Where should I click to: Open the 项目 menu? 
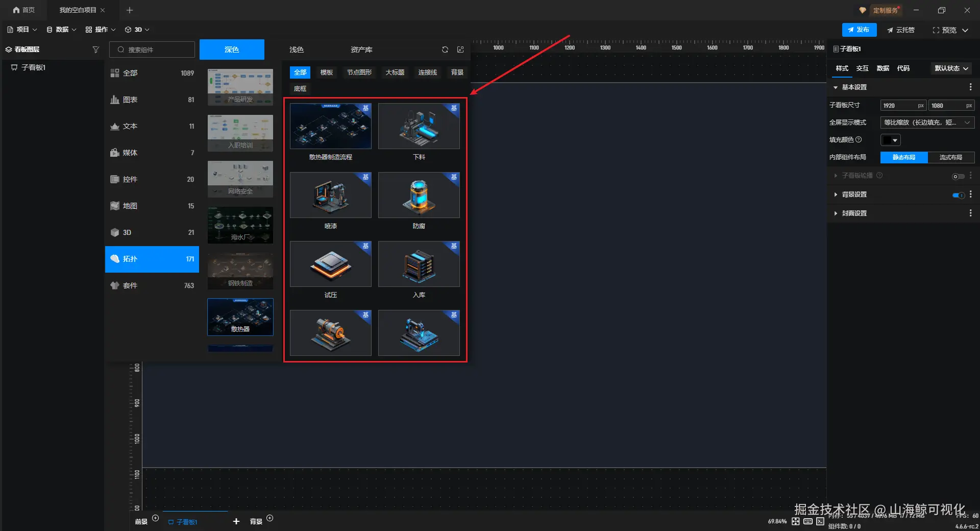[22, 30]
